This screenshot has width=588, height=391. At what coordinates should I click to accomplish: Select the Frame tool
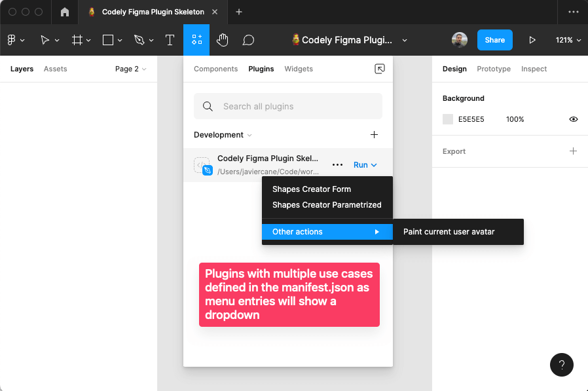pos(77,40)
